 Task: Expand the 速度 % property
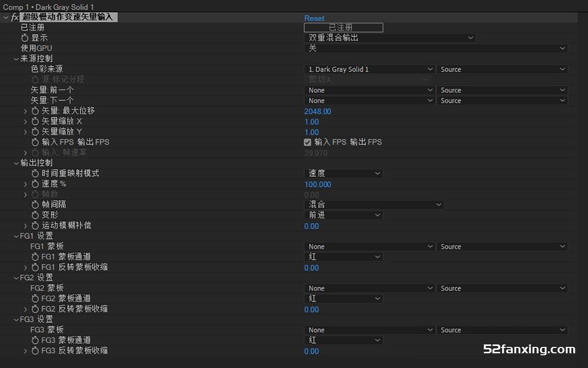pos(25,184)
